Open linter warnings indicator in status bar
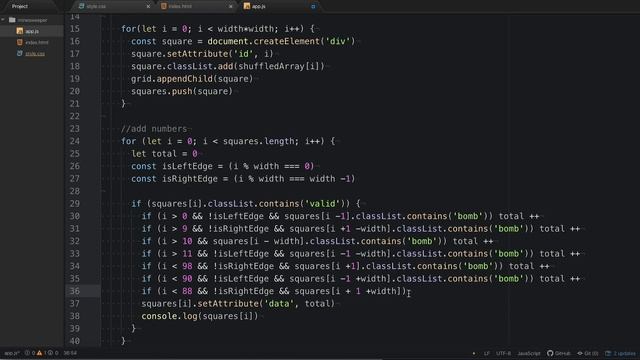Image resolution: width=640 pixels, height=360 pixels. [41, 353]
